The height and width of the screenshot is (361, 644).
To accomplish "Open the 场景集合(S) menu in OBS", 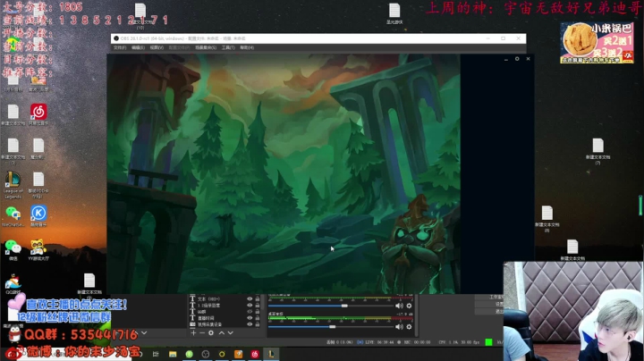I will (206, 47).
